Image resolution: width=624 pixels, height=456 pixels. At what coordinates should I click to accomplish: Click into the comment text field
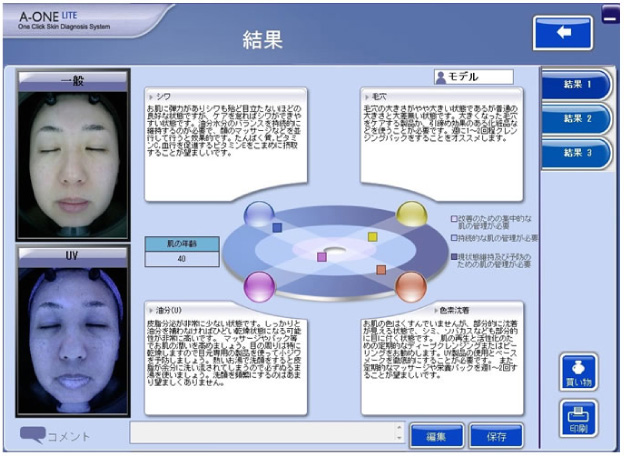point(263,433)
